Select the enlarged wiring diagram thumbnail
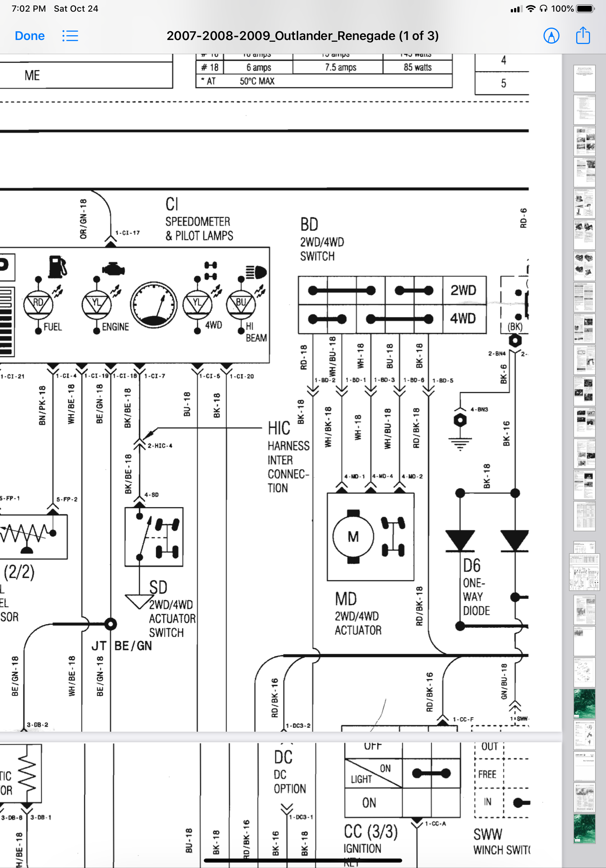Viewport: 606px width, 868px height. 584,572
